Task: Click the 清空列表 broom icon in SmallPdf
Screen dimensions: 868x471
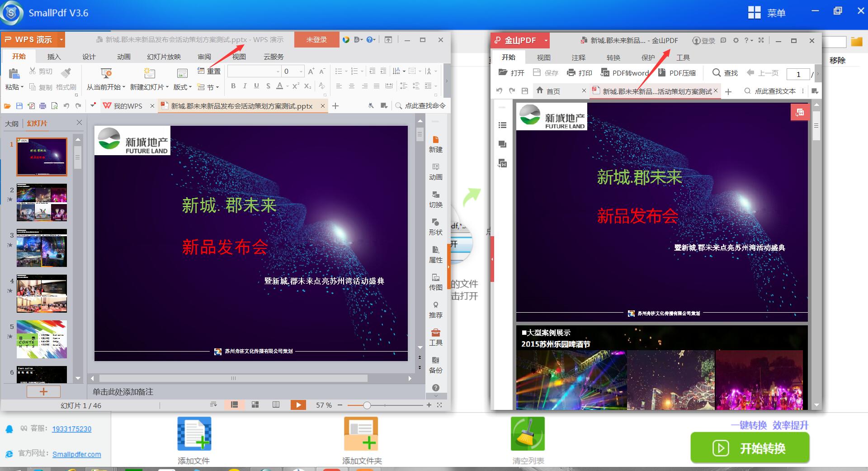Action: (528, 433)
